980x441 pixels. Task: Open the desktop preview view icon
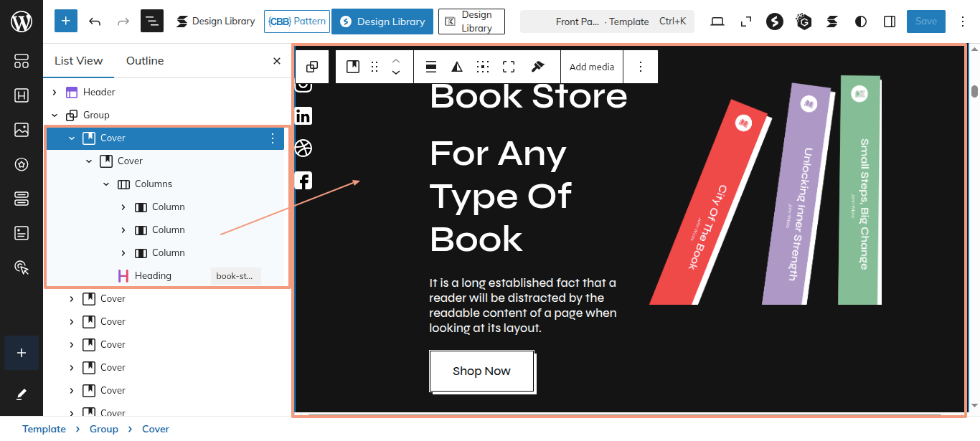coord(717,22)
